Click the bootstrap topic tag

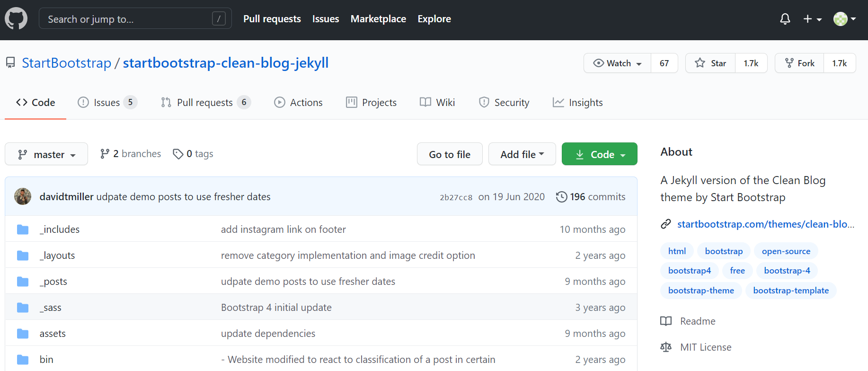pyautogui.click(x=724, y=251)
